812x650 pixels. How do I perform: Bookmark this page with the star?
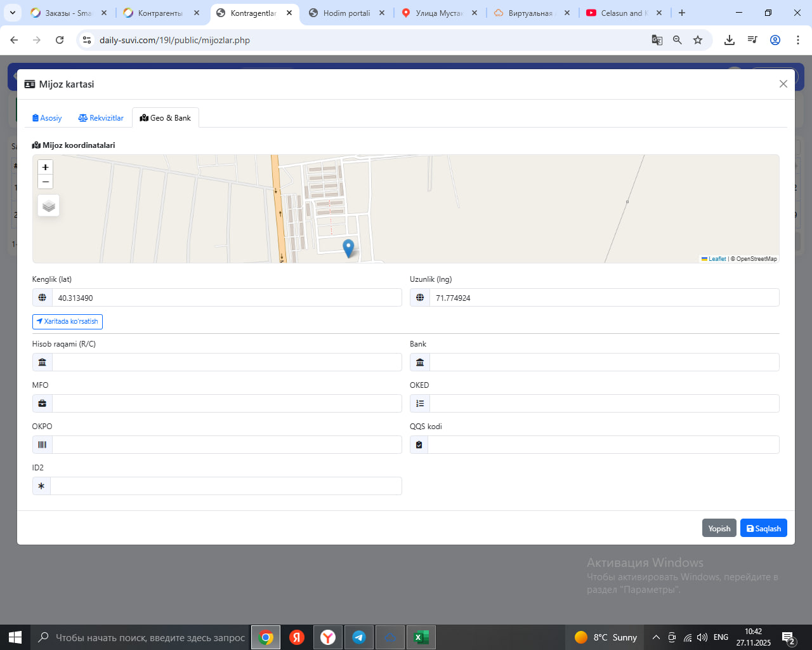(x=698, y=40)
